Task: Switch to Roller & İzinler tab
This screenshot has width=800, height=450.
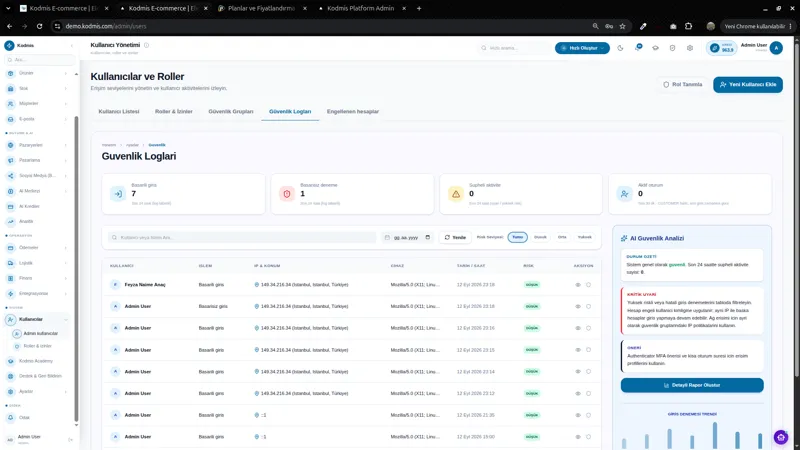Action: click(174, 111)
